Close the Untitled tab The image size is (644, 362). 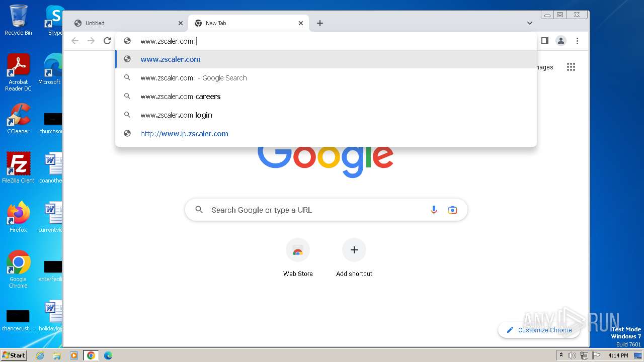(181, 23)
